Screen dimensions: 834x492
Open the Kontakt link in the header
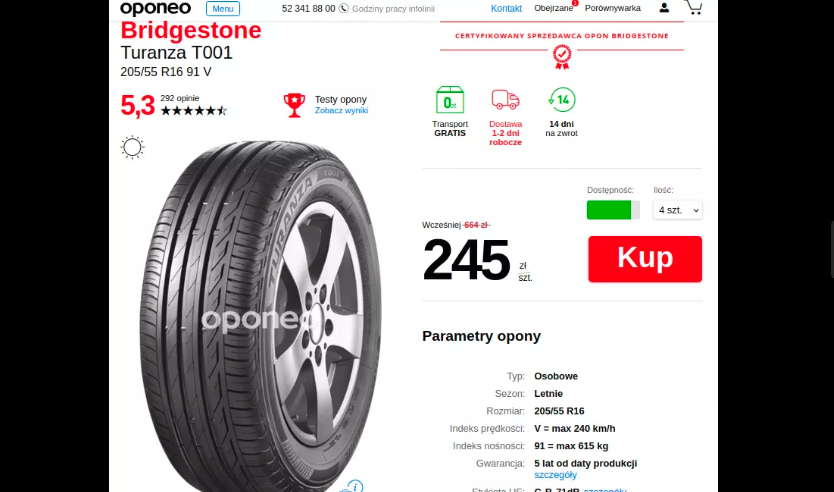click(x=506, y=9)
